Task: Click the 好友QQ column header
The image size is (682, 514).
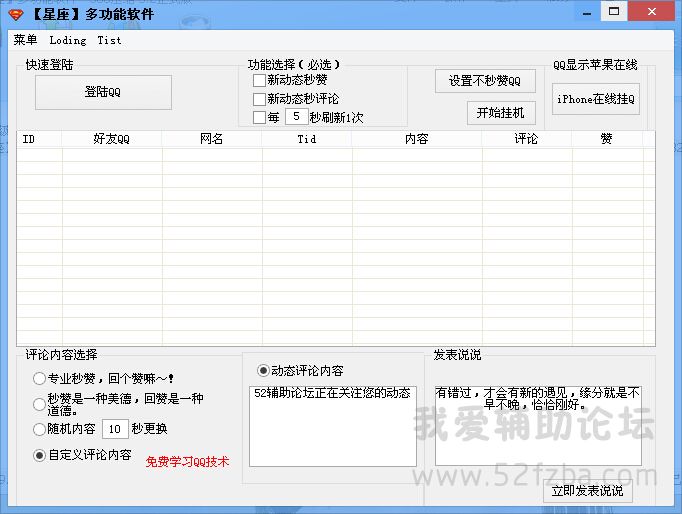Action: (112, 139)
